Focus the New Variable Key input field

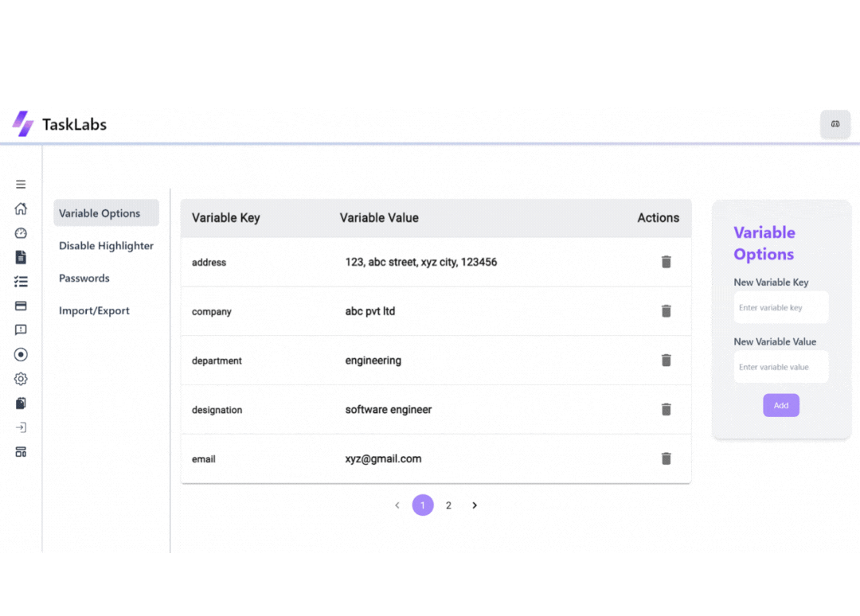pos(780,308)
